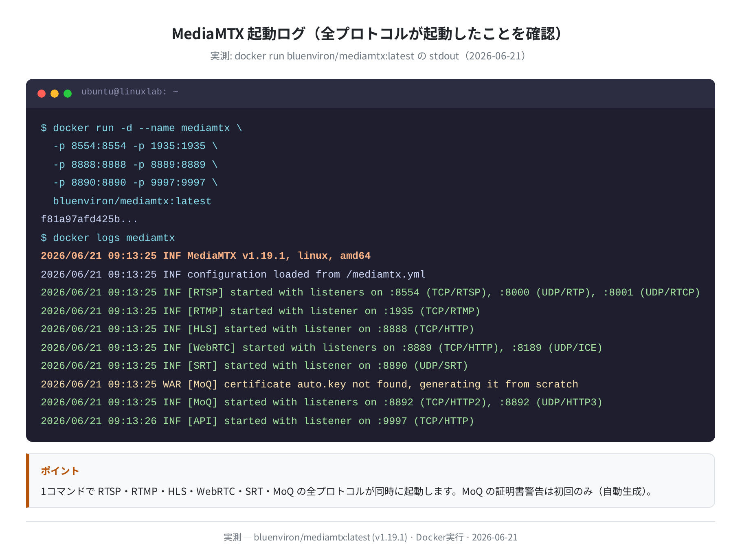Click the command docker logs mediamtx

(108, 238)
